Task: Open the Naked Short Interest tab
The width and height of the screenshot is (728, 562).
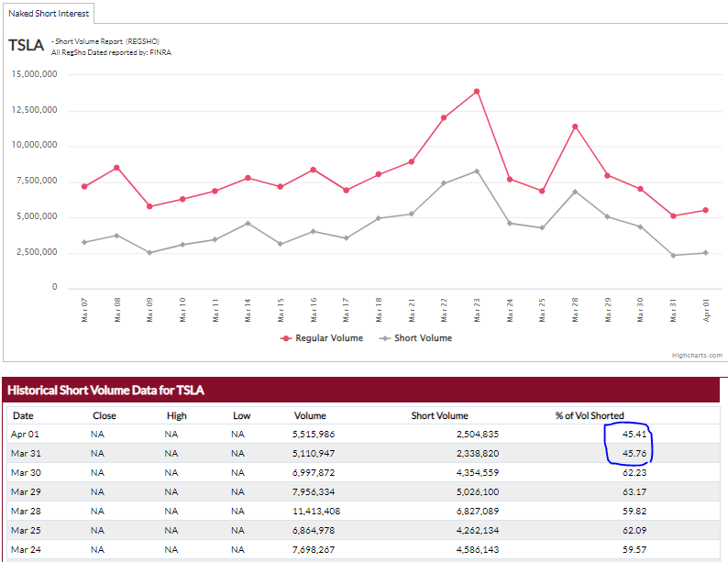Action: pyautogui.click(x=49, y=14)
